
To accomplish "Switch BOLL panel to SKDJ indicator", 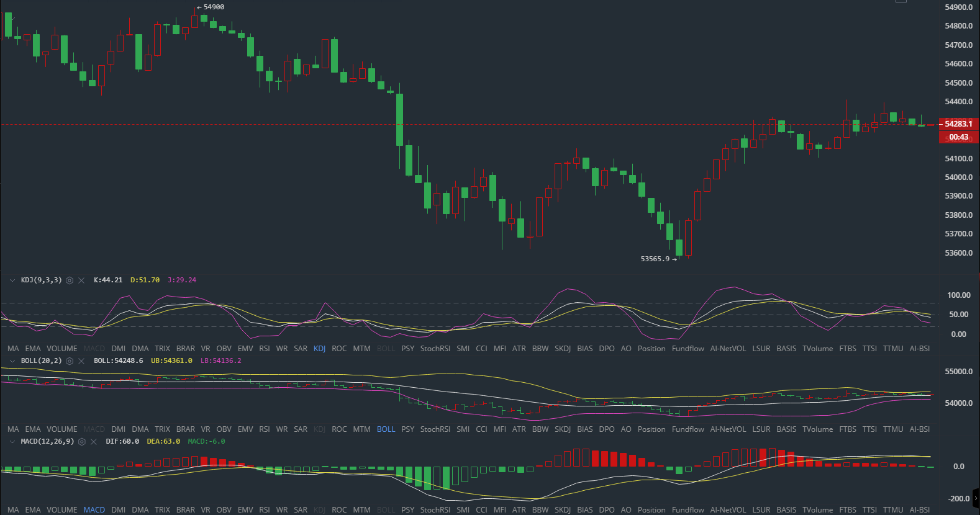I will click(x=562, y=429).
